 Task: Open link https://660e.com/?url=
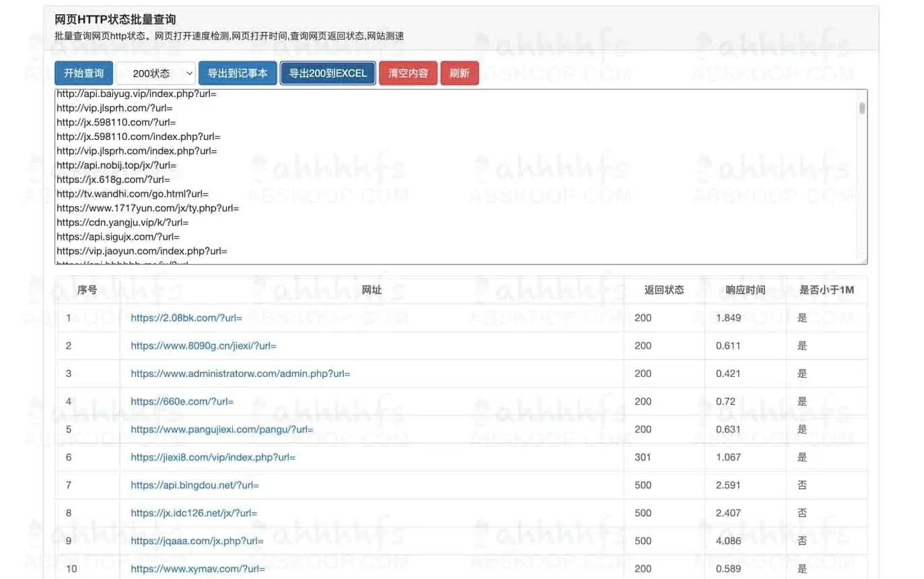(182, 401)
